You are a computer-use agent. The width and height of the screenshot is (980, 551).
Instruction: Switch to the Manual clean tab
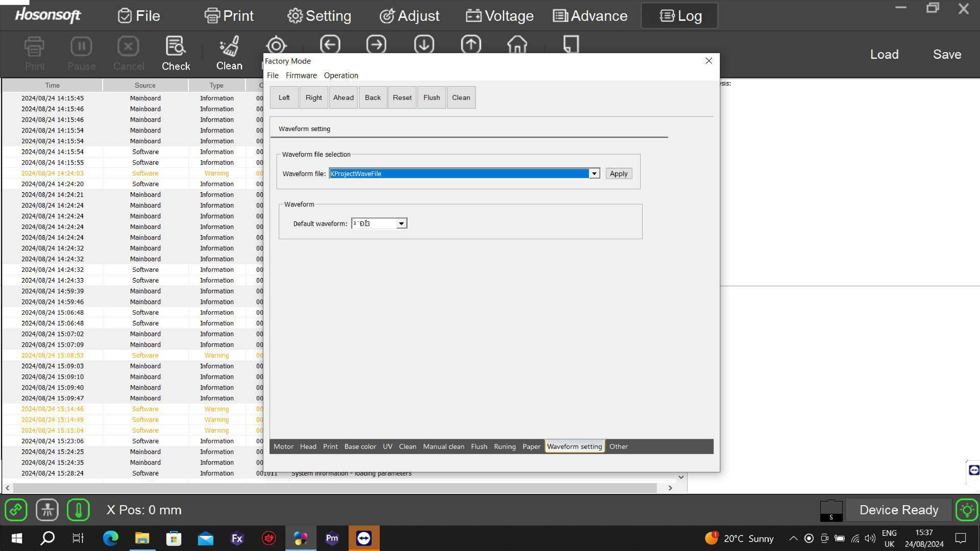click(x=444, y=446)
